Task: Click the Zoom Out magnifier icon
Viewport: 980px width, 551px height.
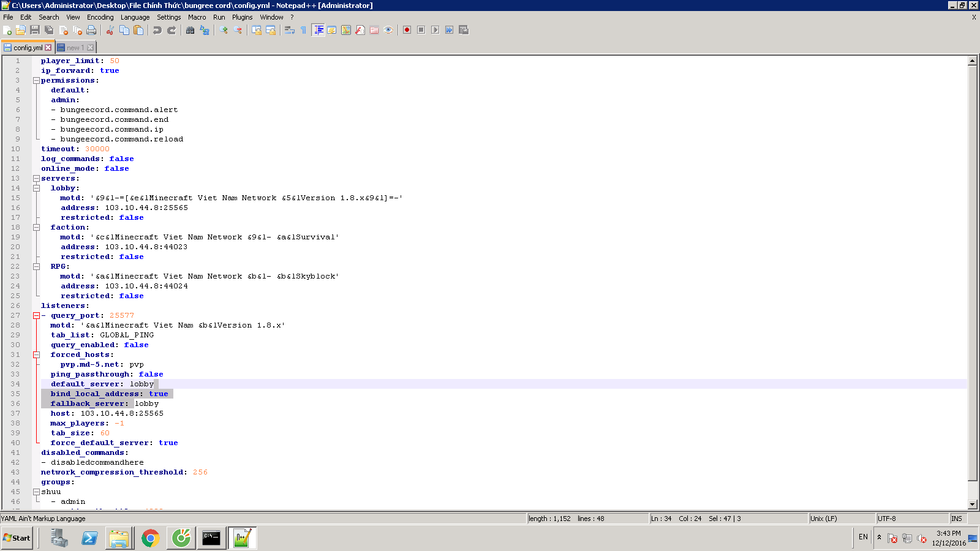Action: pos(238,30)
